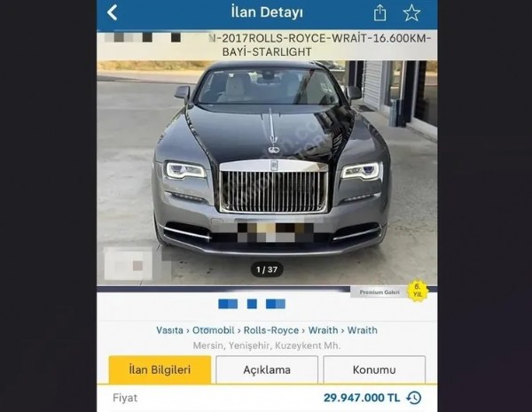The height and width of the screenshot is (412, 532).
Task: Select the İlan Detayı header title
Action: [x=267, y=12]
